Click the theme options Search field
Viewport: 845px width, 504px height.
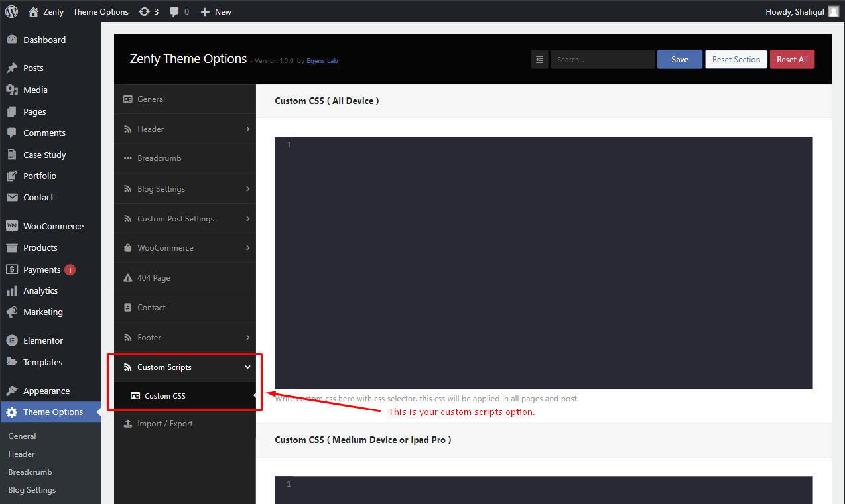(x=602, y=59)
